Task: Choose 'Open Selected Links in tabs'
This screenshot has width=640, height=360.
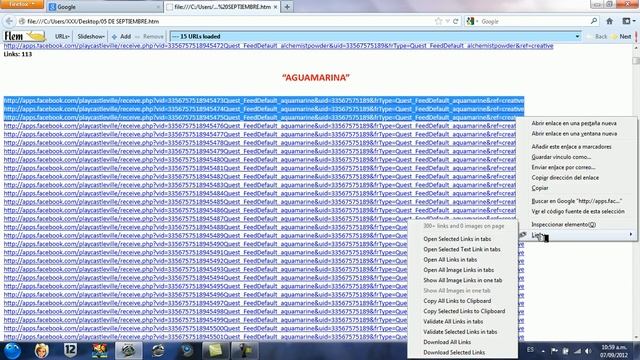Action: click(457, 239)
